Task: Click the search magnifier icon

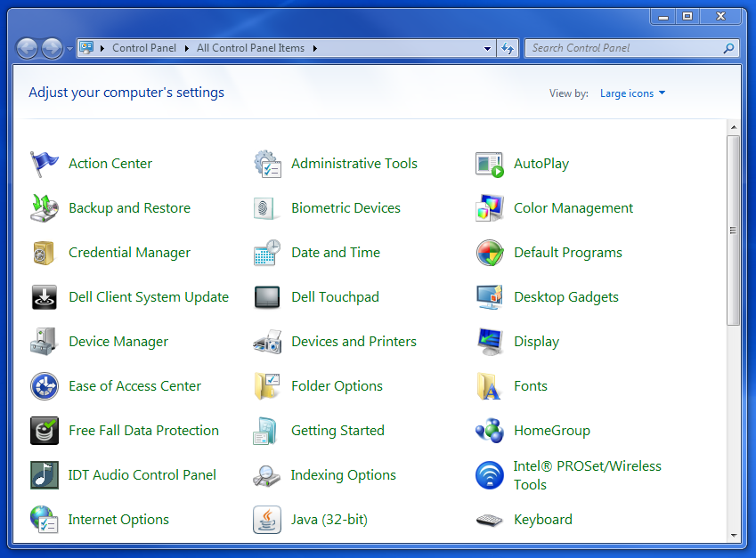Action: click(729, 48)
